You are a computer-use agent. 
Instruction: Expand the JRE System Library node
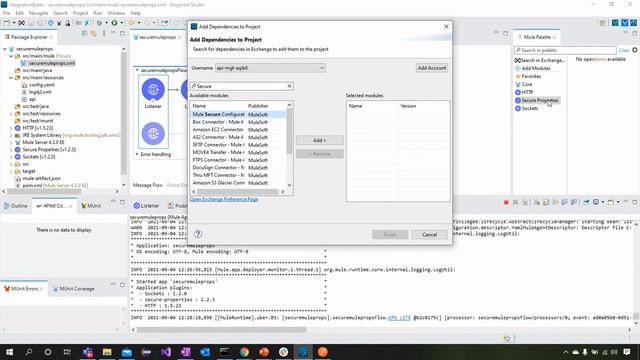(x=11, y=135)
